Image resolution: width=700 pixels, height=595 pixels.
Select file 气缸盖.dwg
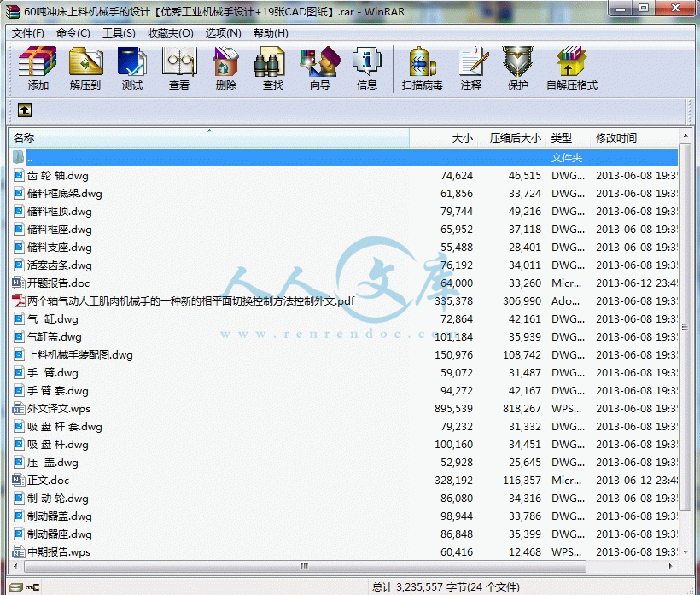click(x=54, y=337)
